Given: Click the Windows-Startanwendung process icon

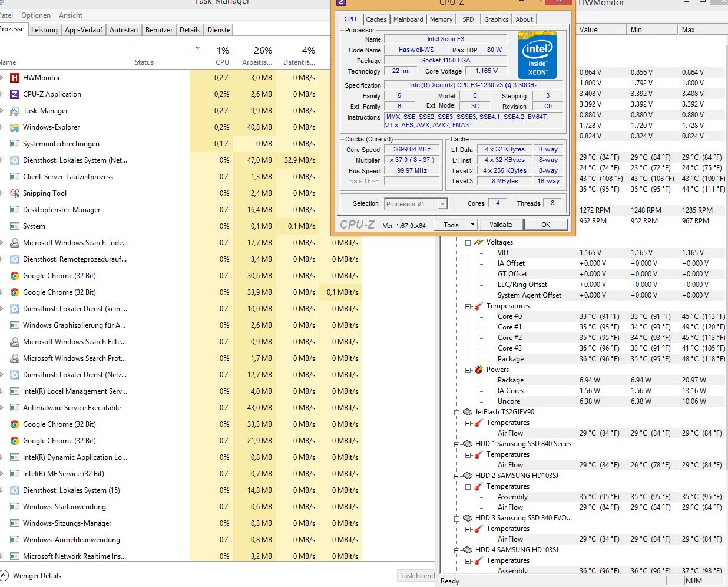Looking at the screenshot, I should 15,507.
